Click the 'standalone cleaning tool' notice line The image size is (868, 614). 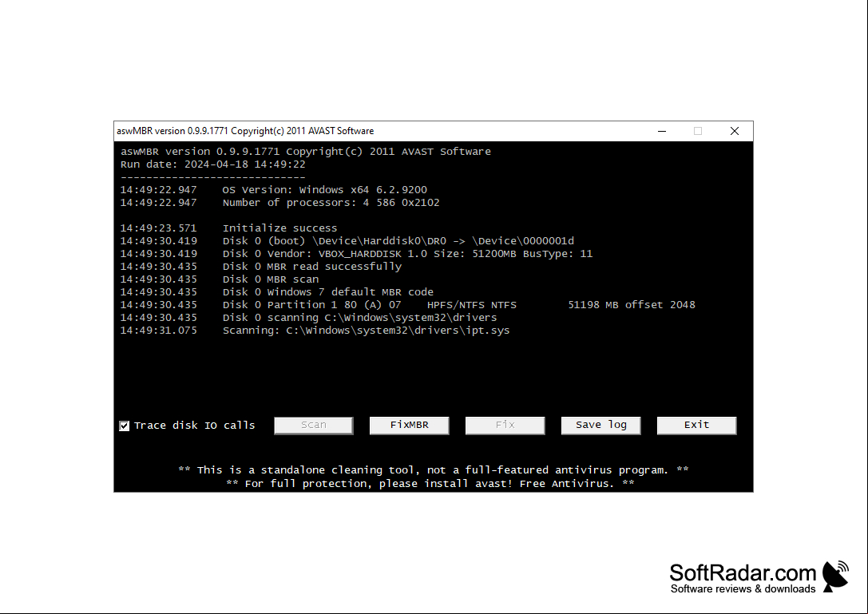coord(434,470)
